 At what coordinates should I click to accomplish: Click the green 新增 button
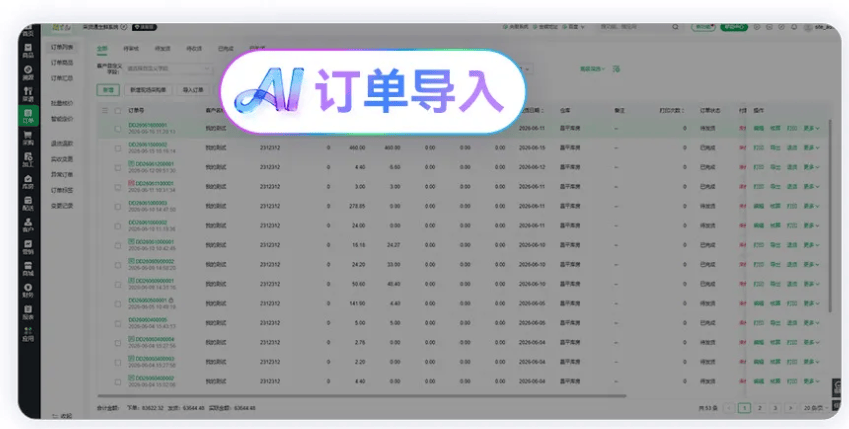click(x=108, y=90)
